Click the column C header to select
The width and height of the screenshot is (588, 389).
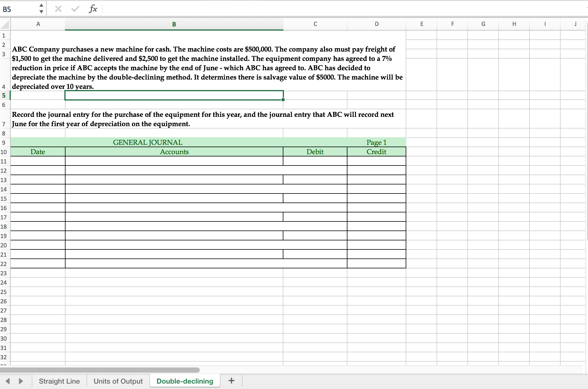315,25
